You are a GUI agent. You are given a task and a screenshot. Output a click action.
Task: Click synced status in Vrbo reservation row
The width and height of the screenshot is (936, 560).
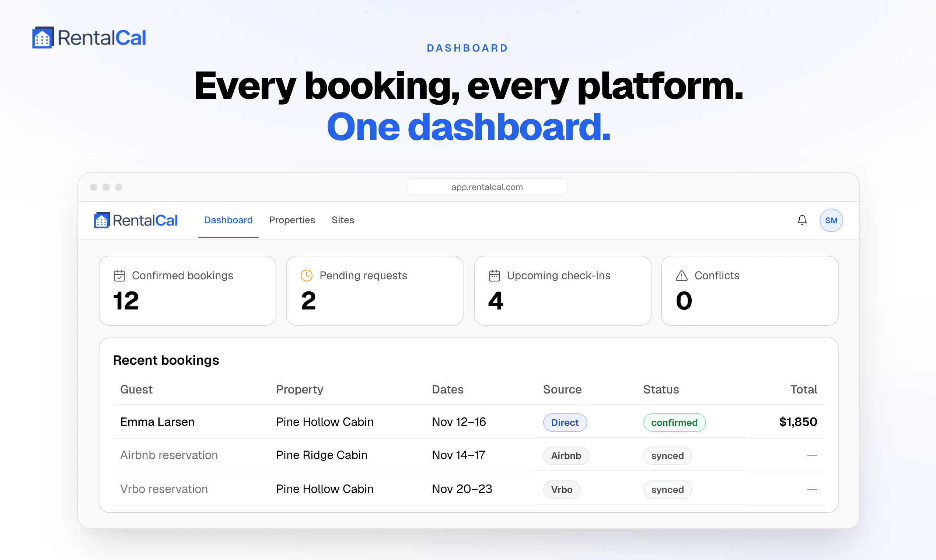click(667, 490)
